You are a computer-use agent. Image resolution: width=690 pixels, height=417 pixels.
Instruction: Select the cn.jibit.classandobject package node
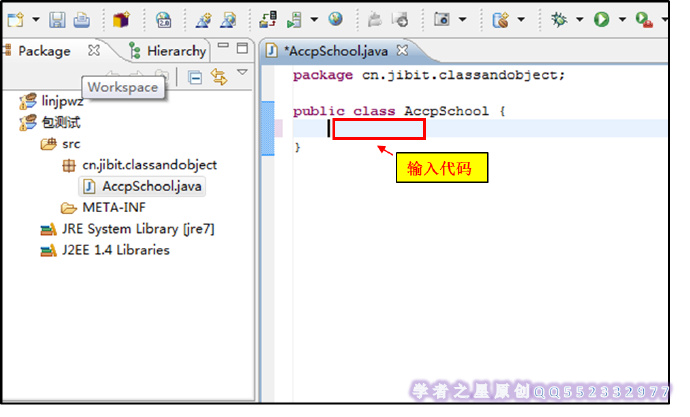pyautogui.click(x=150, y=165)
